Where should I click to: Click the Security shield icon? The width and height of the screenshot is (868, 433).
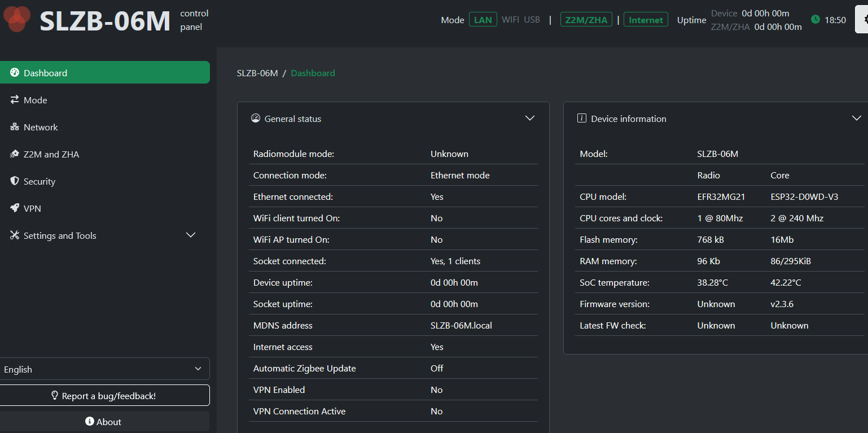click(x=15, y=181)
